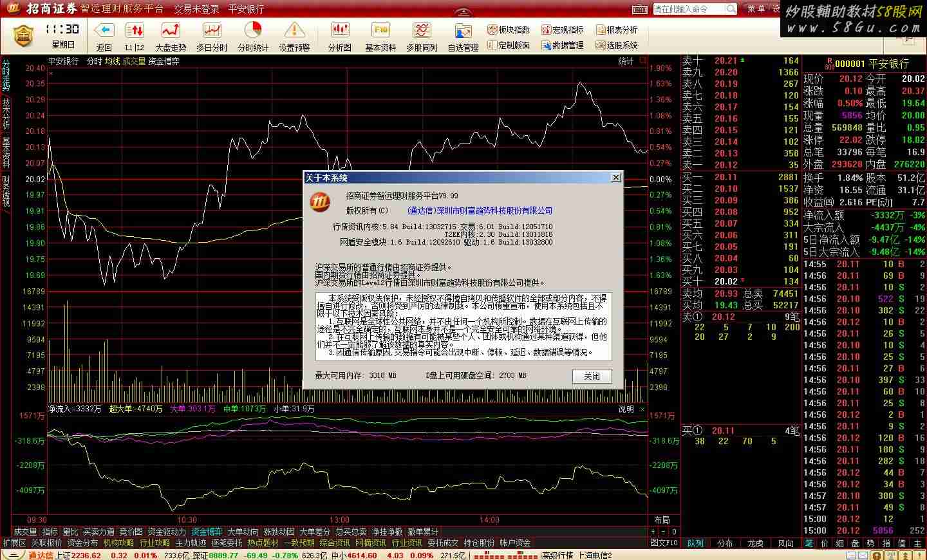Select the 队列 tab in order panel
927x560 pixels.
tap(695, 543)
